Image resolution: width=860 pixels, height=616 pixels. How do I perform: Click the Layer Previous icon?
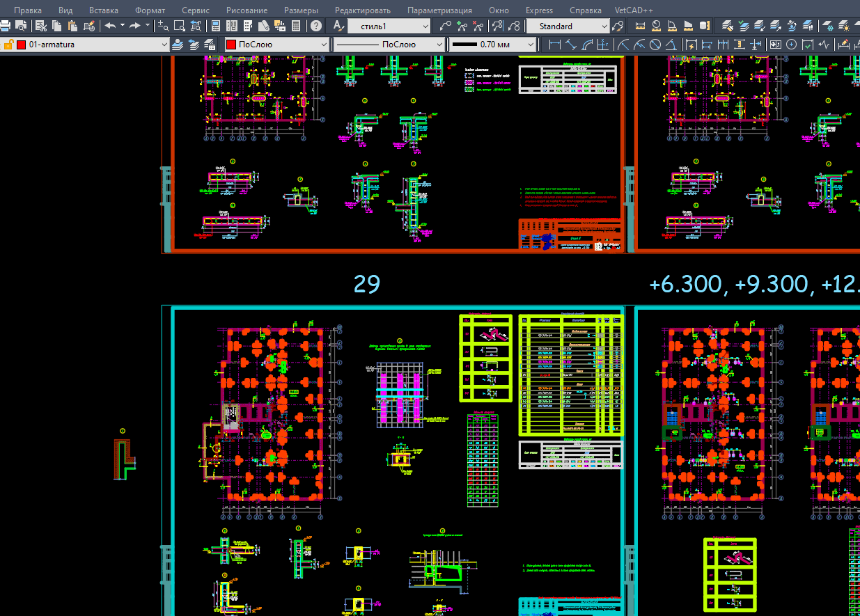pyautogui.click(x=193, y=45)
